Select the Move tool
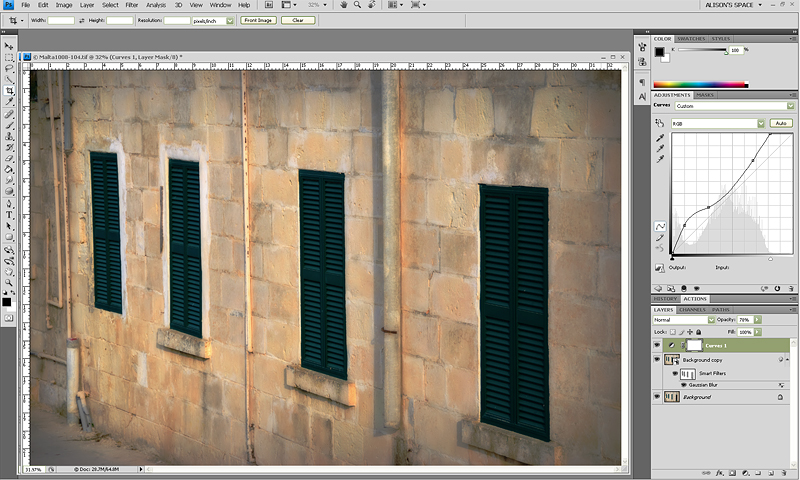 pyautogui.click(x=9, y=46)
